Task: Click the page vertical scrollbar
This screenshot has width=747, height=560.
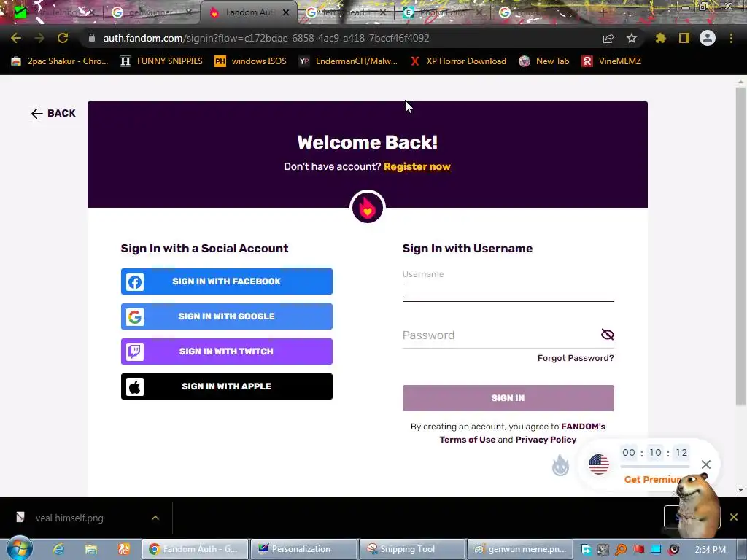Action: click(x=740, y=246)
